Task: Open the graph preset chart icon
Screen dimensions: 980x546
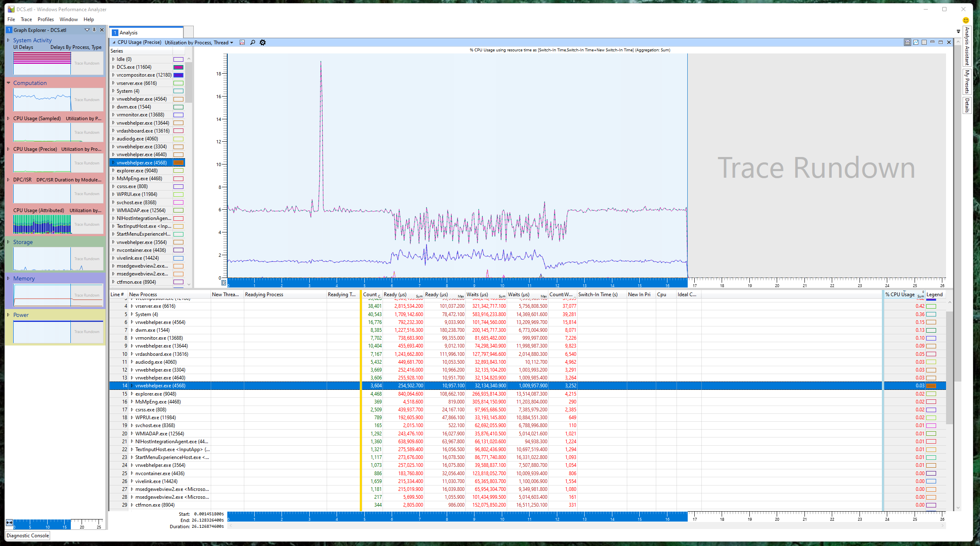Action: [x=242, y=42]
